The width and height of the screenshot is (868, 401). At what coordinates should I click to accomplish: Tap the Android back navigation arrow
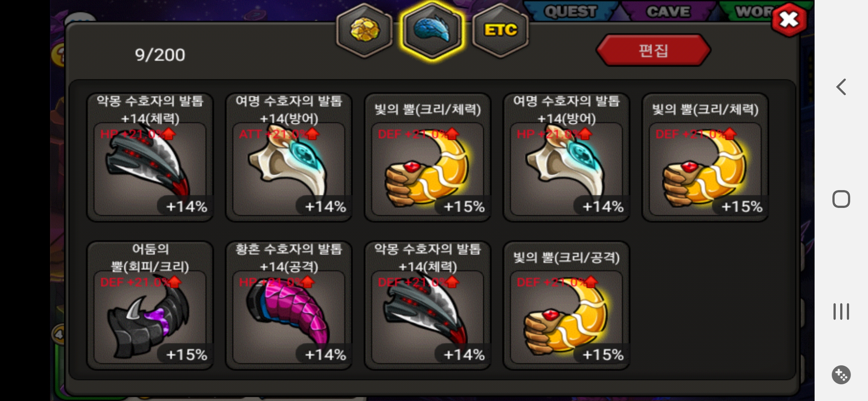[x=841, y=87]
